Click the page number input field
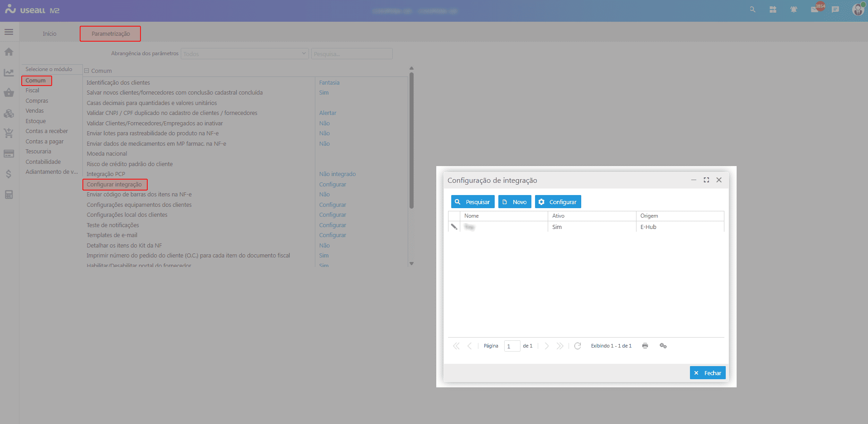The width and height of the screenshot is (868, 424). point(512,346)
